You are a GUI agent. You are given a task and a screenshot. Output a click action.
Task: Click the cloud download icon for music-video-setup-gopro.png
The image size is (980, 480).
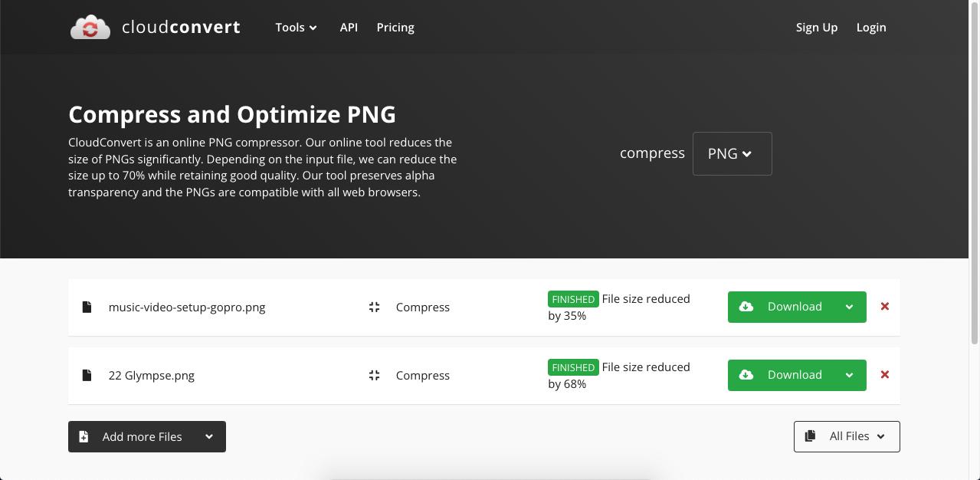746,307
